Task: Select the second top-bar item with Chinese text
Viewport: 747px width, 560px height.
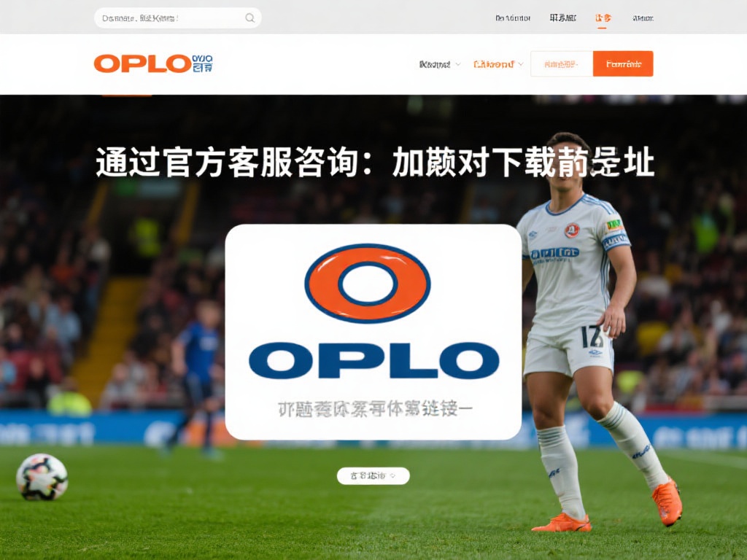Action: pos(562,18)
